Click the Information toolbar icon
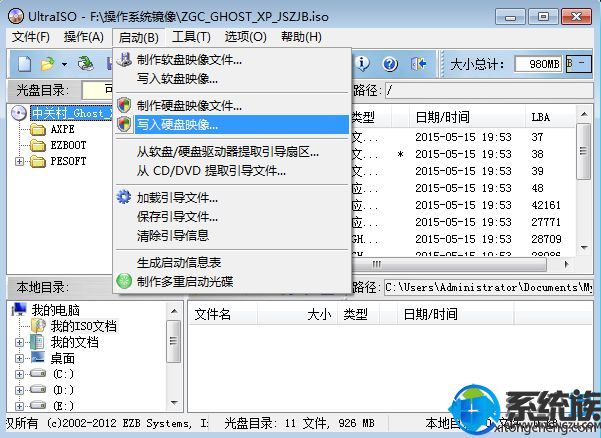This screenshot has width=601, height=438. point(362,64)
